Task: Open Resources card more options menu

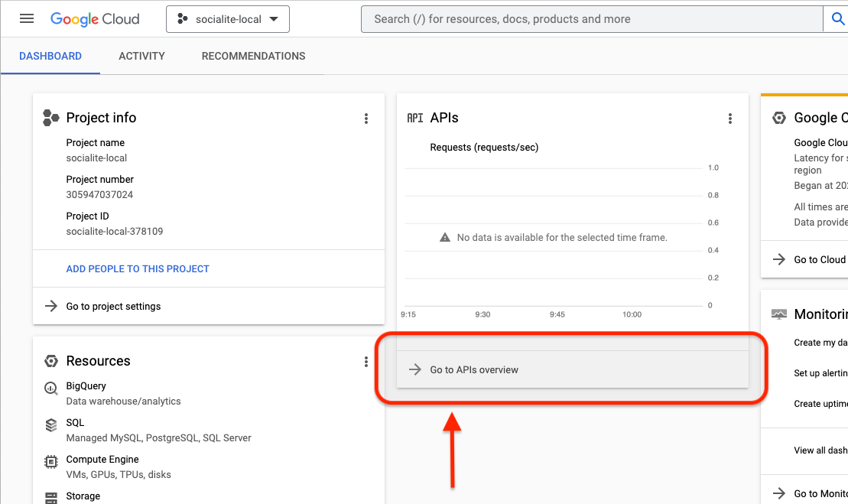Action: [366, 362]
